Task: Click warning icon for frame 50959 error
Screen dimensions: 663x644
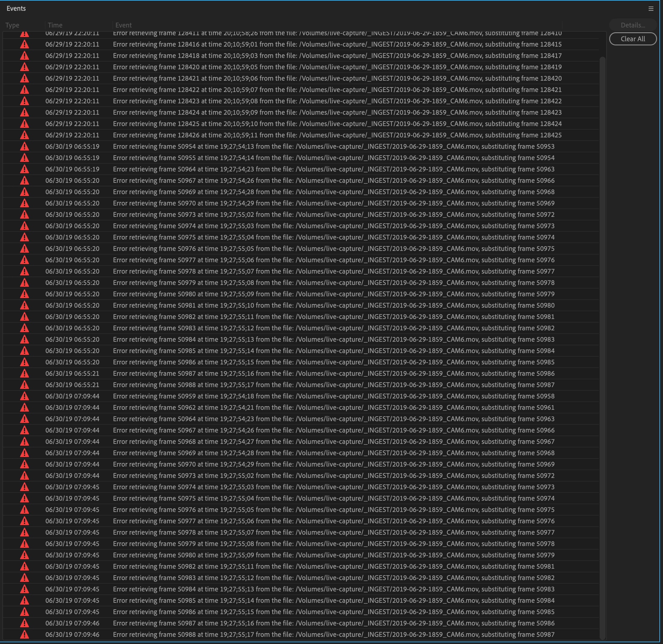Action: 25,396
